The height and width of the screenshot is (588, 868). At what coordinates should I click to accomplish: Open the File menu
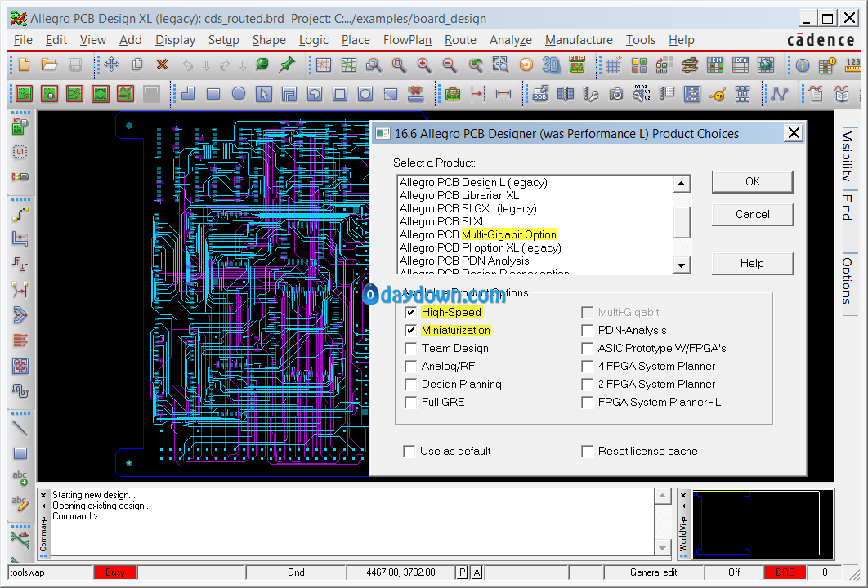(x=23, y=40)
